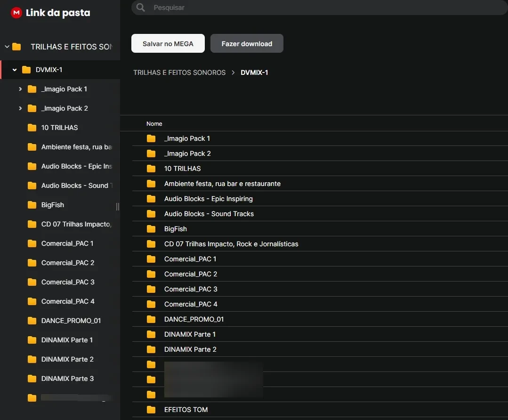Expand the _Imagio Pack 2 tree node

point(20,108)
